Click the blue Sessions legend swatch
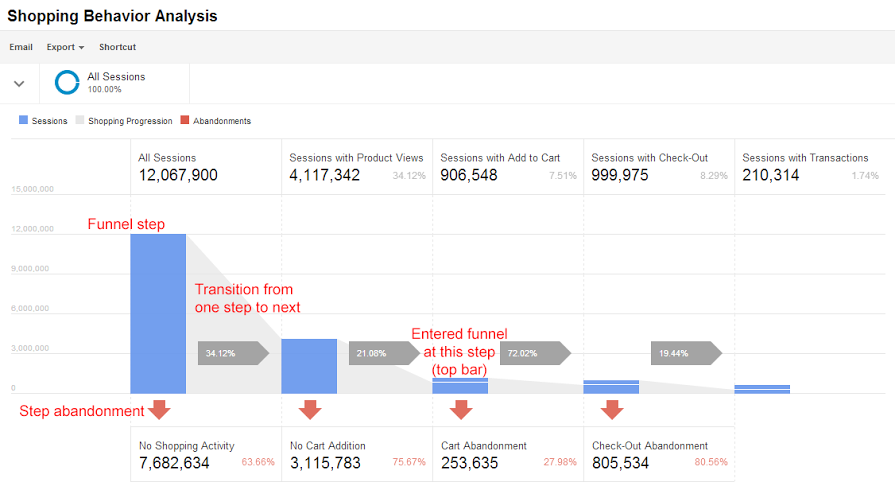895x490 pixels. tap(24, 121)
